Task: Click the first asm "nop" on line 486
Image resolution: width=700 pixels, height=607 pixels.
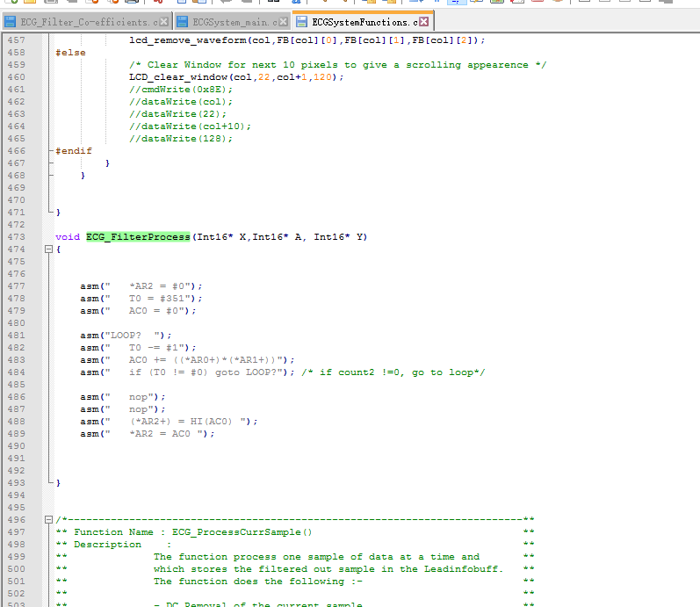Action: point(123,397)
